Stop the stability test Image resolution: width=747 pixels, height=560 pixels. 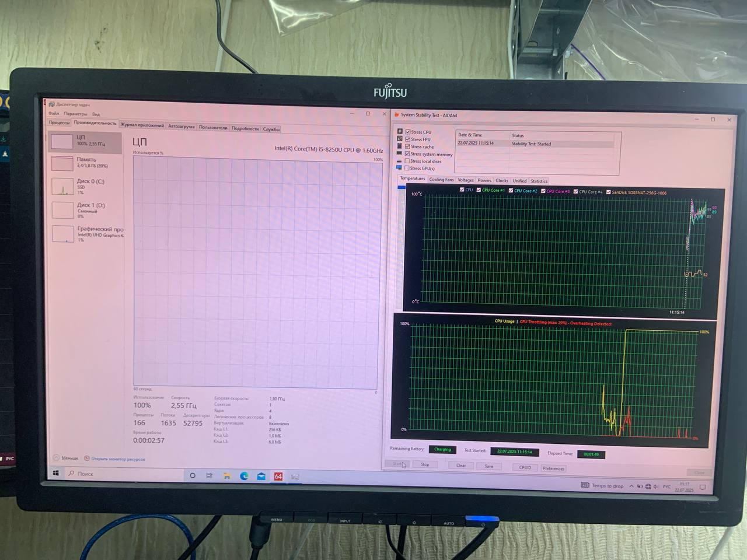(425, 464)
